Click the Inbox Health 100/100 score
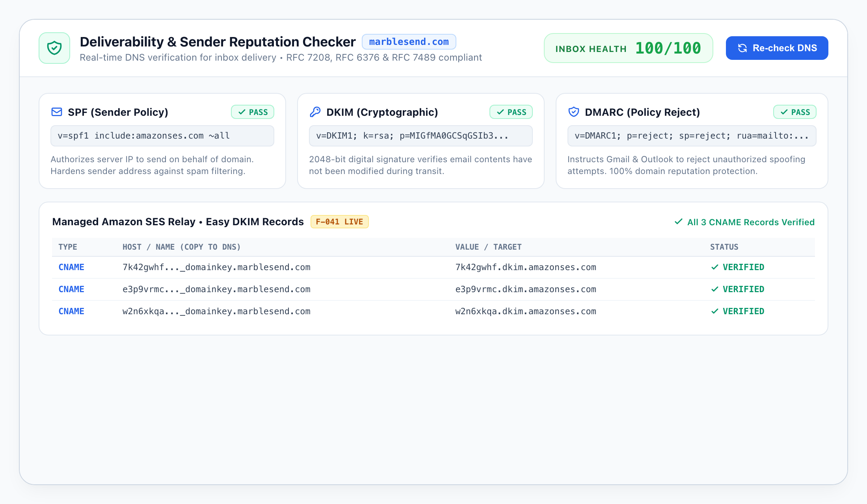This screenshot has width=867, height=504. [x=628, y=48]
